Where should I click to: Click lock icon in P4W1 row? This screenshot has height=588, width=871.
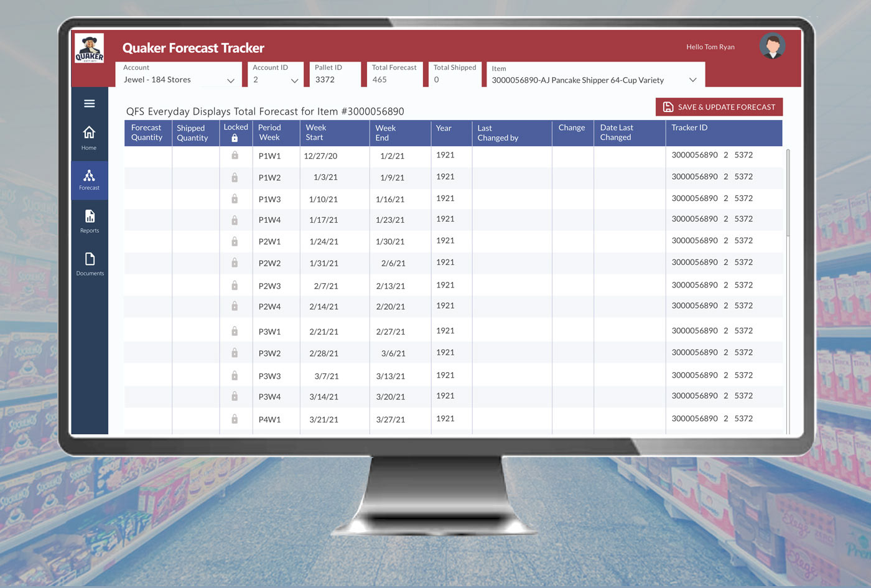coord(235,419)
